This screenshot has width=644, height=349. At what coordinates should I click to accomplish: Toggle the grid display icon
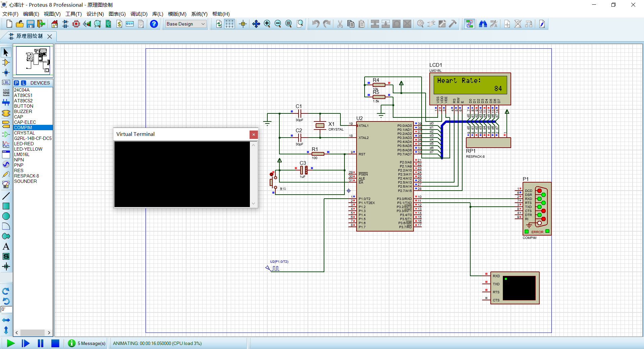[229, 24]
